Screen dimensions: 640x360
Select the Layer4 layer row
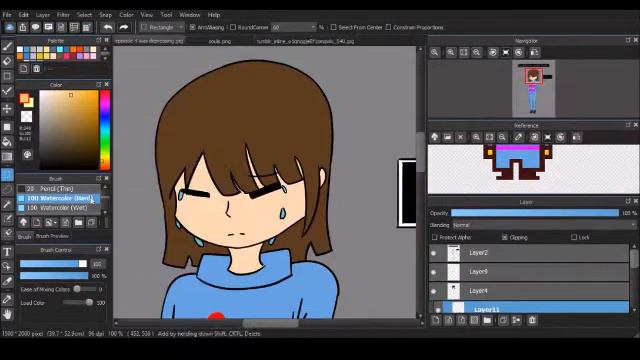[529, 291]
